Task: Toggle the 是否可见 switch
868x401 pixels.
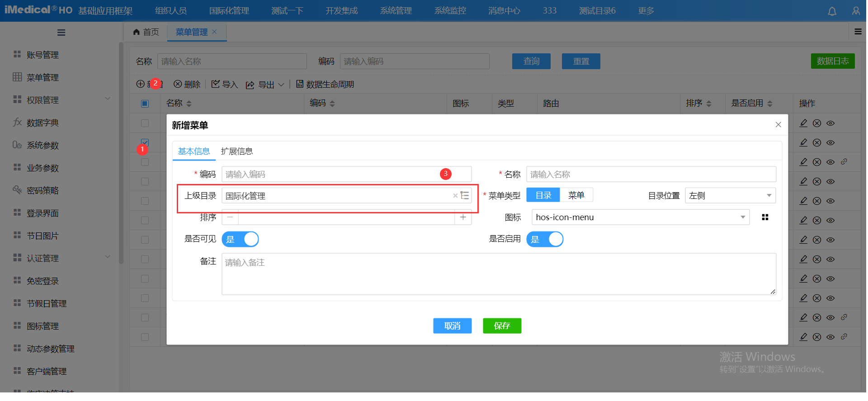Action: pos(240,239)
